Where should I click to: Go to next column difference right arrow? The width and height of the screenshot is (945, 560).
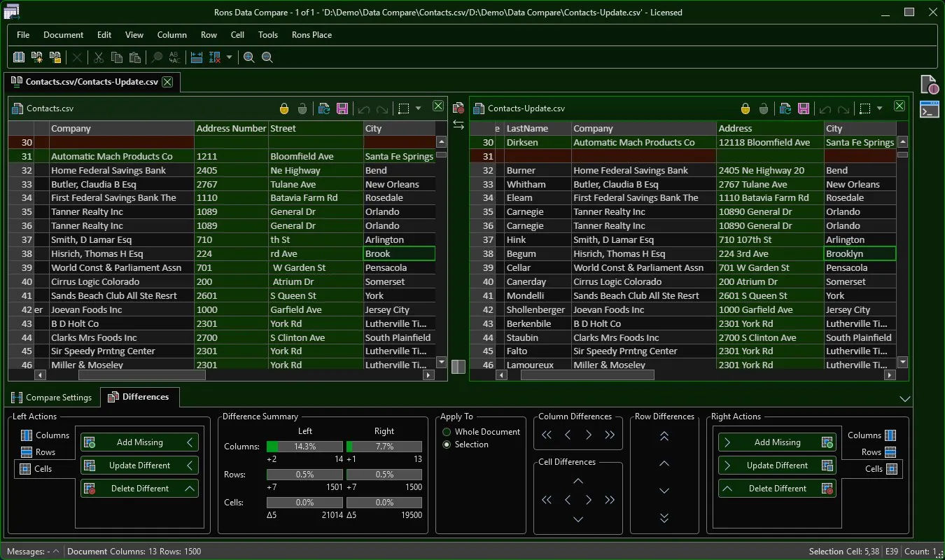click(589, 435)
